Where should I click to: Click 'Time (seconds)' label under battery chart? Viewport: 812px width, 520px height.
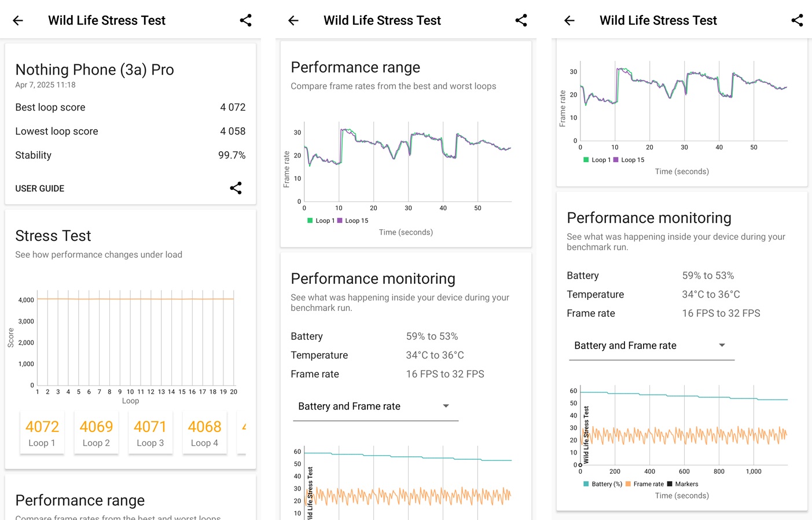pos(682,496)
